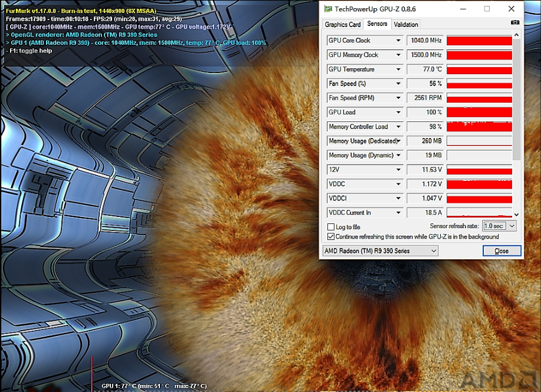Click FurMark OpenGL renderer info line
The height and width of the screenshot is (392, 541).
81,35
